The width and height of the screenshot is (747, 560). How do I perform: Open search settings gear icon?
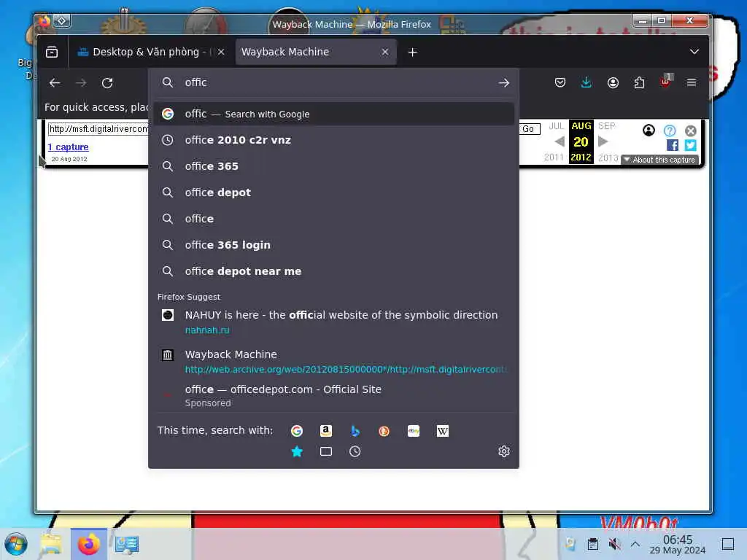tap(503, 451)
